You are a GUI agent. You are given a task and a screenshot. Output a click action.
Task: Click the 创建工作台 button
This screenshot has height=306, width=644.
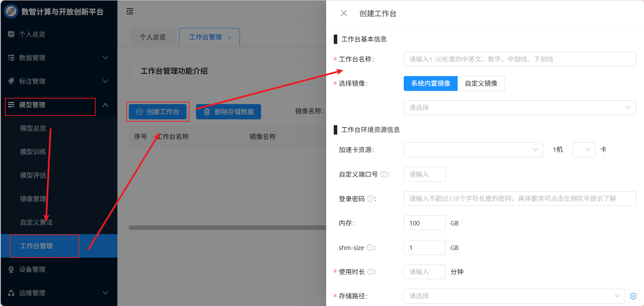pyautogui.click(x=158, y=112)
